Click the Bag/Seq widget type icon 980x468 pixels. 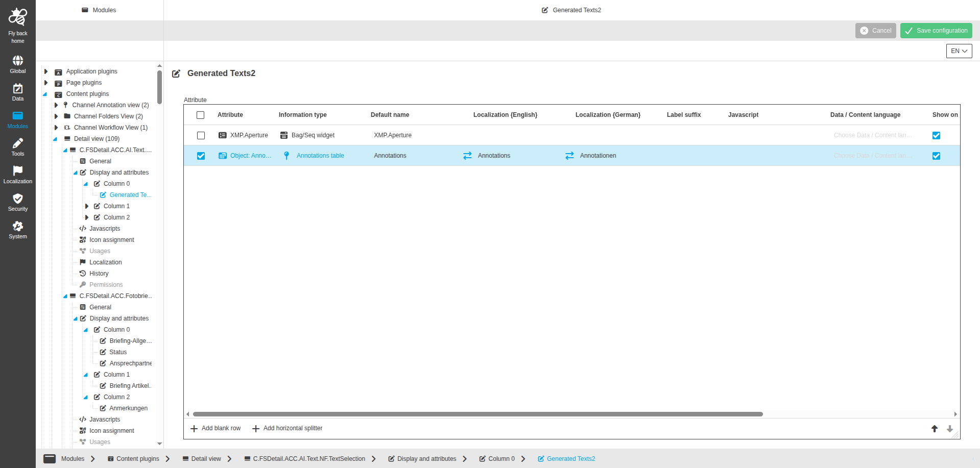click(284, 135)
